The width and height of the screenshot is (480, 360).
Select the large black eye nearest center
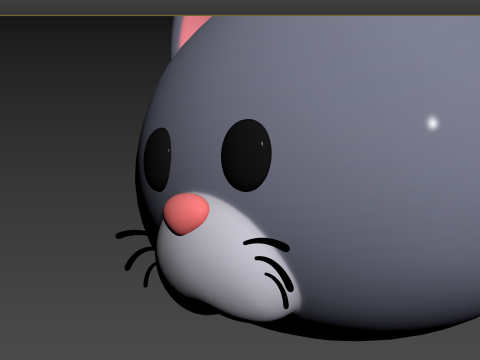246,155
